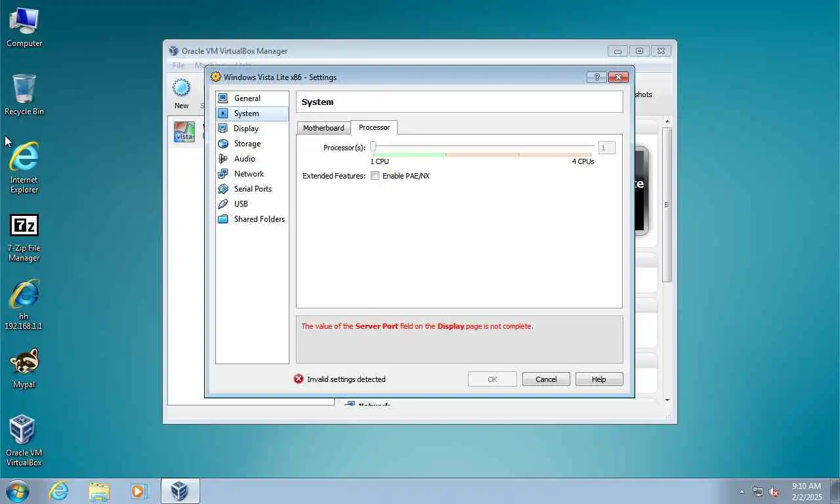Image resolution: width=840 pixels, height=504 pixels.
Task: Open the System settings category icon
Action: pos(223,114)
